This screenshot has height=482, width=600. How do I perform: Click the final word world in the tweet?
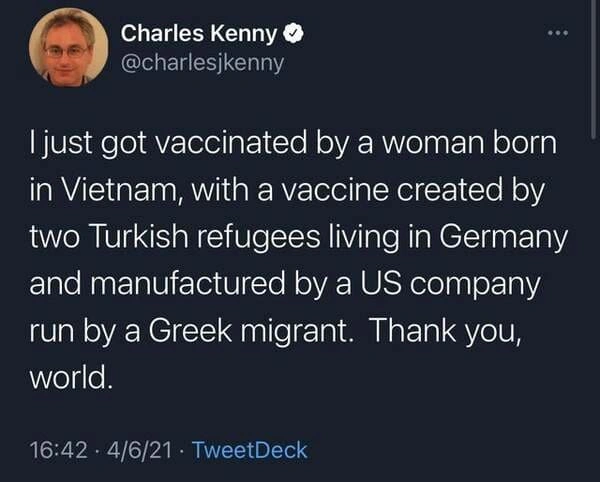click(x=71, y=377)
